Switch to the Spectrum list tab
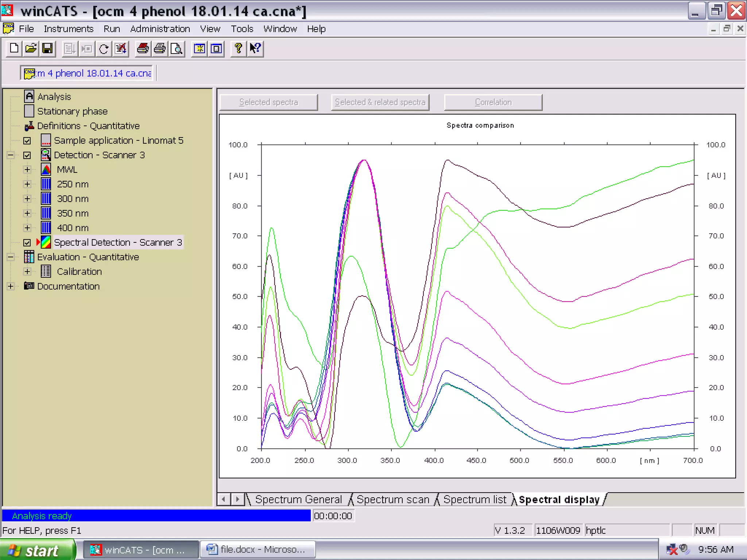Screen dimensions: 747x560 475,499
